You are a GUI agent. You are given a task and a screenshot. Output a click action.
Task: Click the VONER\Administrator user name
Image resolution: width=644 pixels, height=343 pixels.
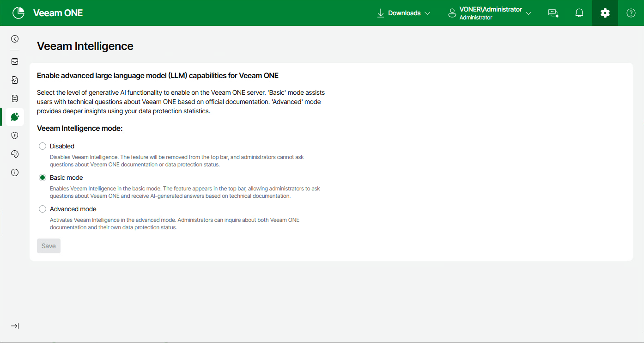click(x=491, y=9)
